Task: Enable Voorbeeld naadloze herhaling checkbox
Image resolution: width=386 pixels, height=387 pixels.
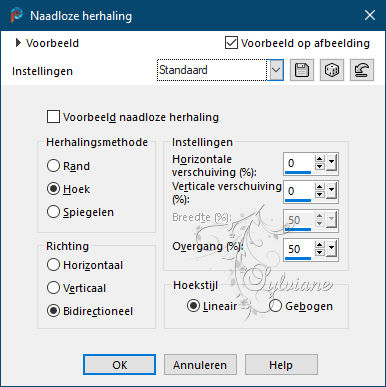Action: point(53,117)
